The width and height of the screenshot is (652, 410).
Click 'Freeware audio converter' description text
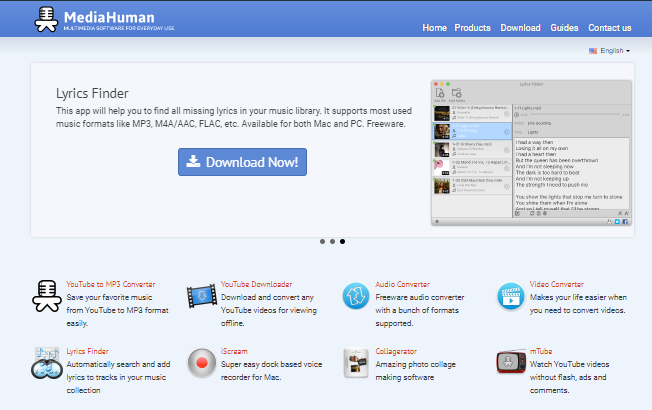pyautogui.click(x=420, y=310)
